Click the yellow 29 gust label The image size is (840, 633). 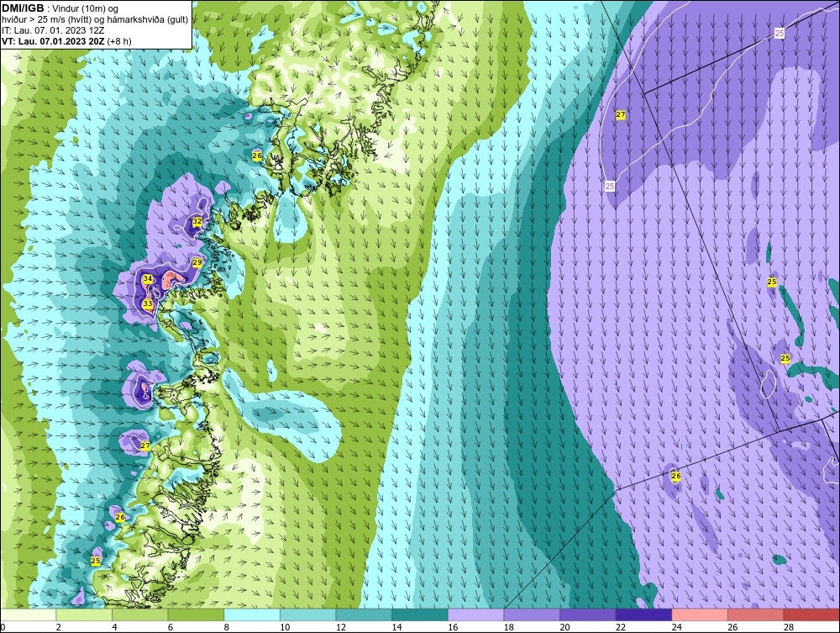(197, 262)
